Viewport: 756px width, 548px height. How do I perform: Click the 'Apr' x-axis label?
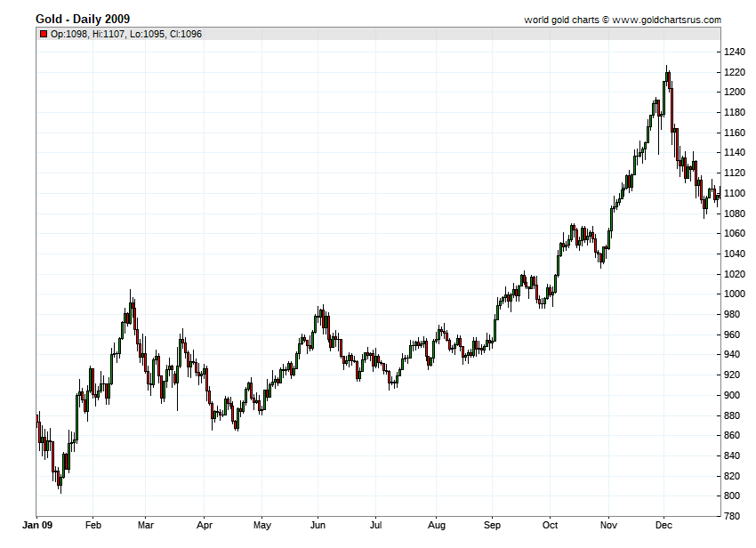[205, 525]
